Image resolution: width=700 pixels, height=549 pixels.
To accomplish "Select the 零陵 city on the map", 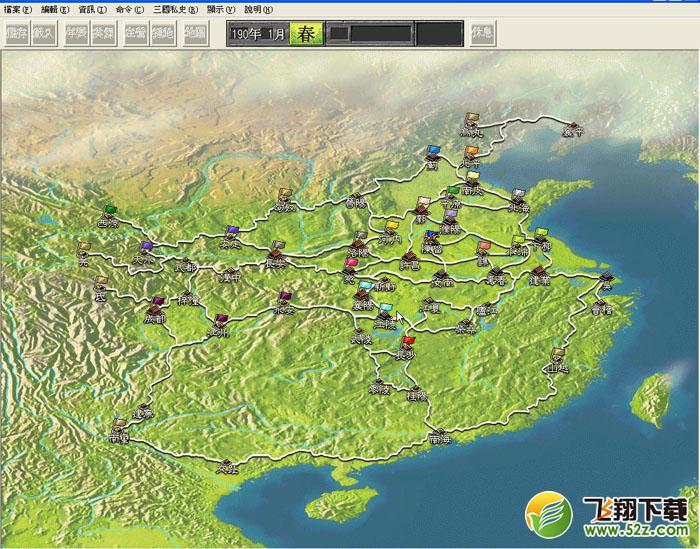I will pos(379,386).
